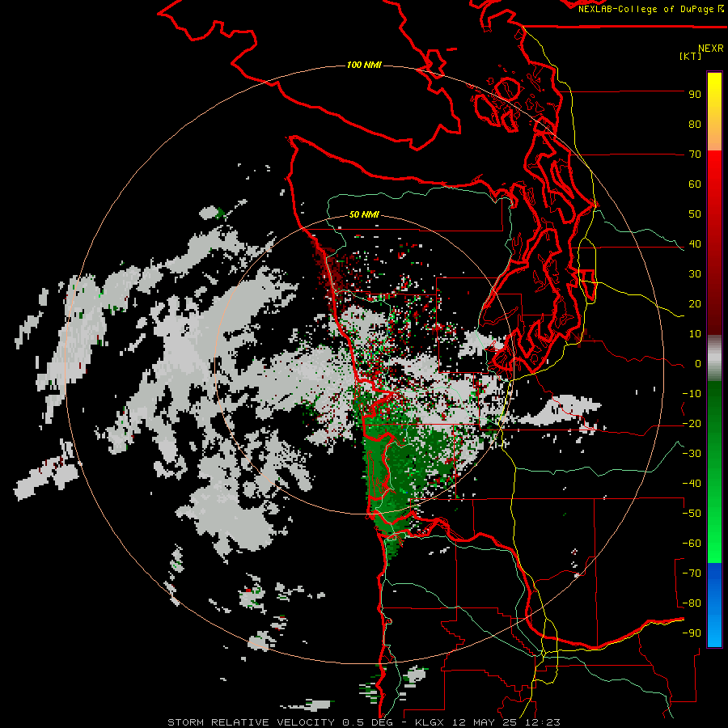This screenshot has width=728, height=728.
Task: Click the -50 label on velocity scale
Action: click(x=692, y=514)
